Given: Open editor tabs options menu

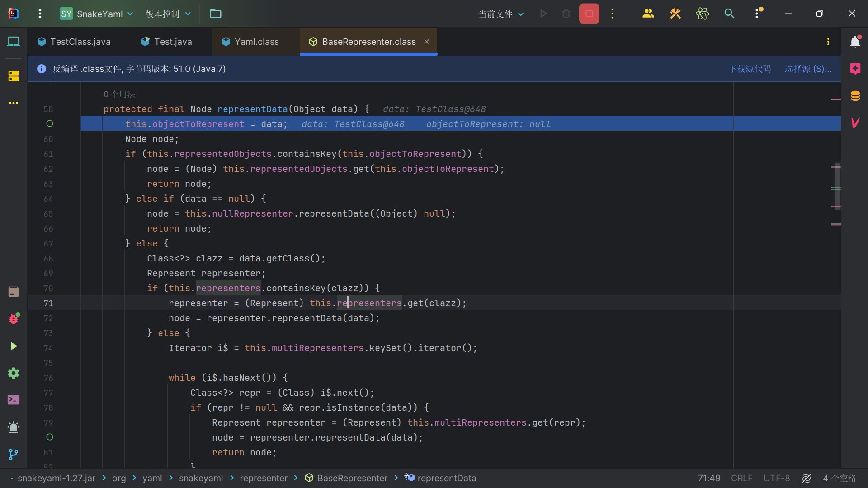Looking at the screenshot, I should 828,42.
